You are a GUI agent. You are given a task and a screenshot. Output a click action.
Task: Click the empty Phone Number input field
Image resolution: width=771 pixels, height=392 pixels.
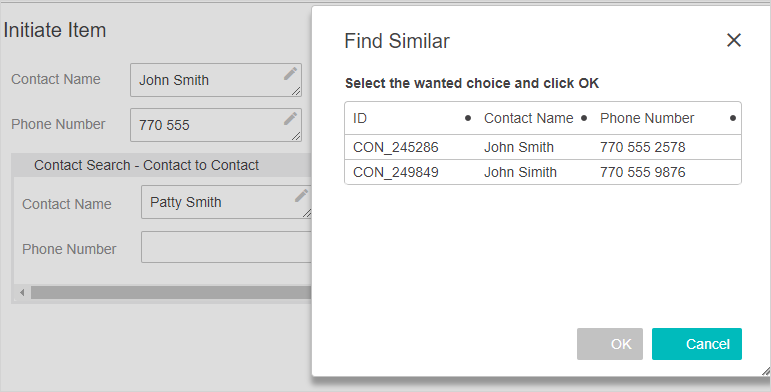tap(226, 247)
